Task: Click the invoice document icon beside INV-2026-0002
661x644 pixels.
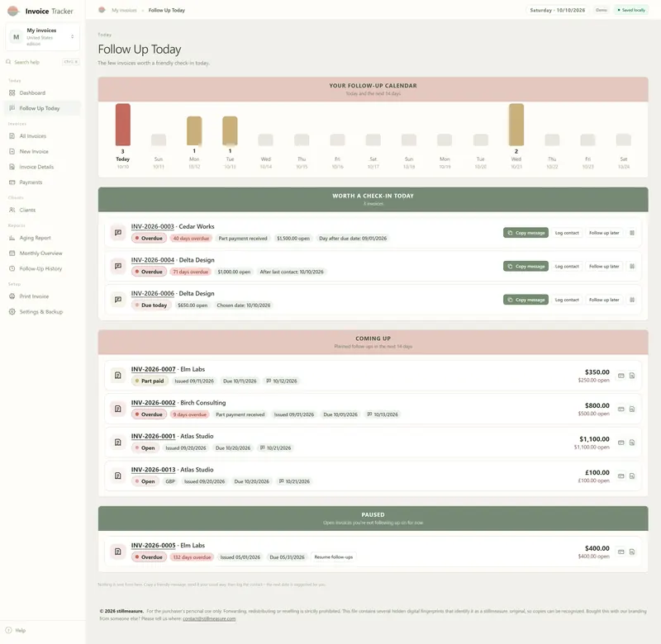Action: tap(118, 409)
